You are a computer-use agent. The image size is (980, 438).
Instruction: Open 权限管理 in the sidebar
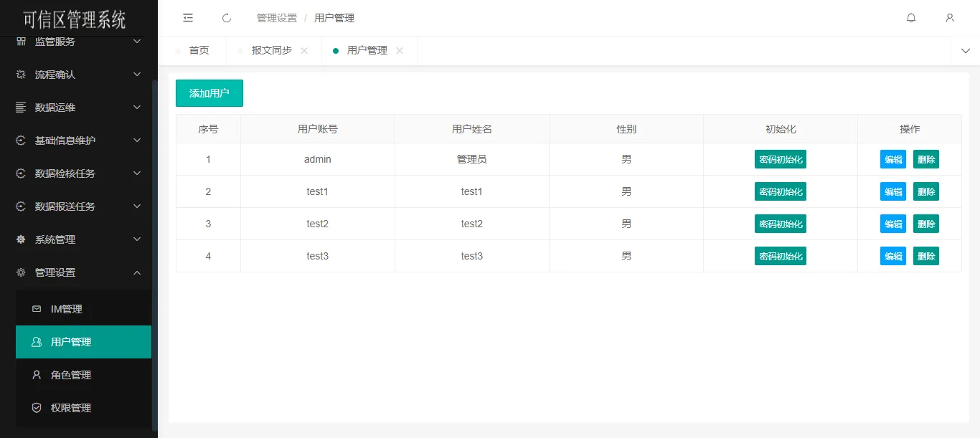click(x=71, y=408)
